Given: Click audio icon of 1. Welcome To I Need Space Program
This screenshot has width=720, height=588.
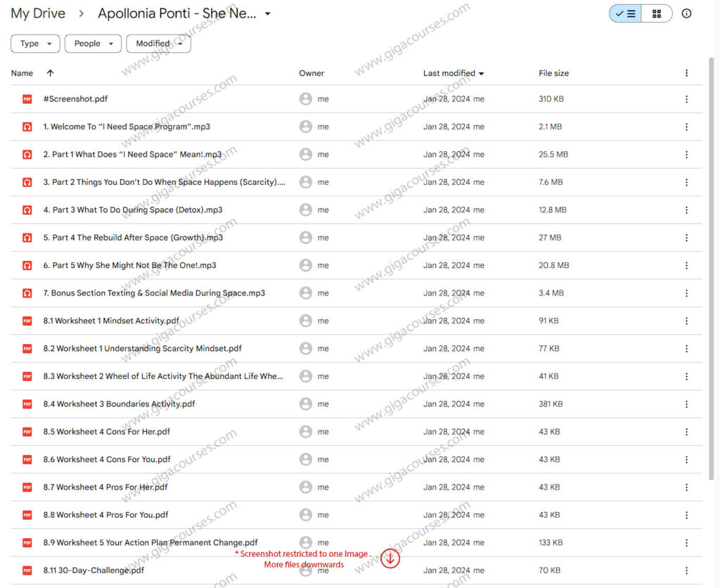Looking at the screenshot, I should pos(27,127).
